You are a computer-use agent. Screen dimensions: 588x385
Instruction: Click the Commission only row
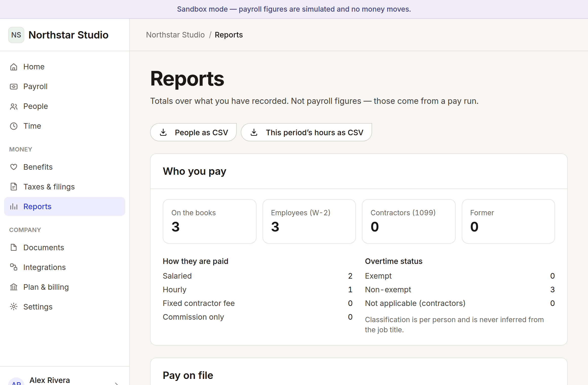point(258,317)
